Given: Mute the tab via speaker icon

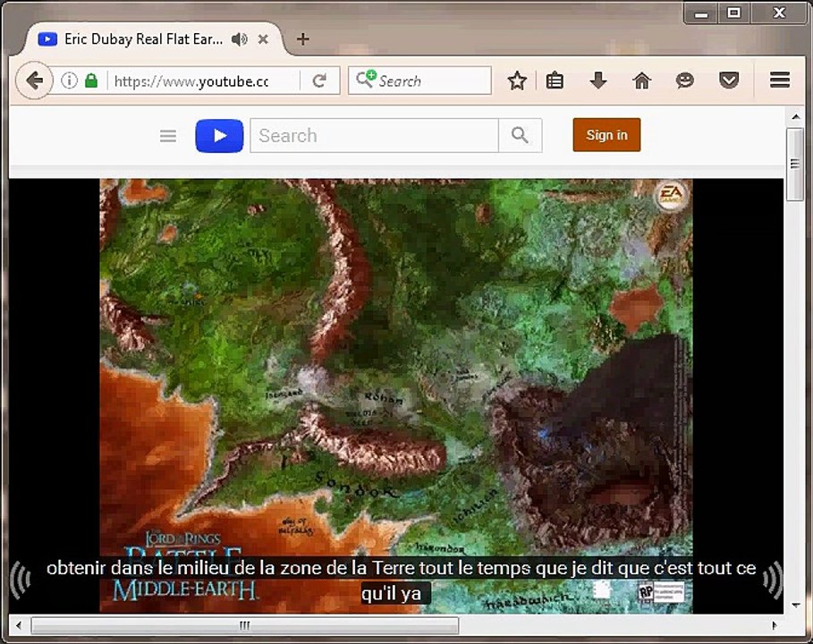Looking at the screenshot, I should point(240,38).
